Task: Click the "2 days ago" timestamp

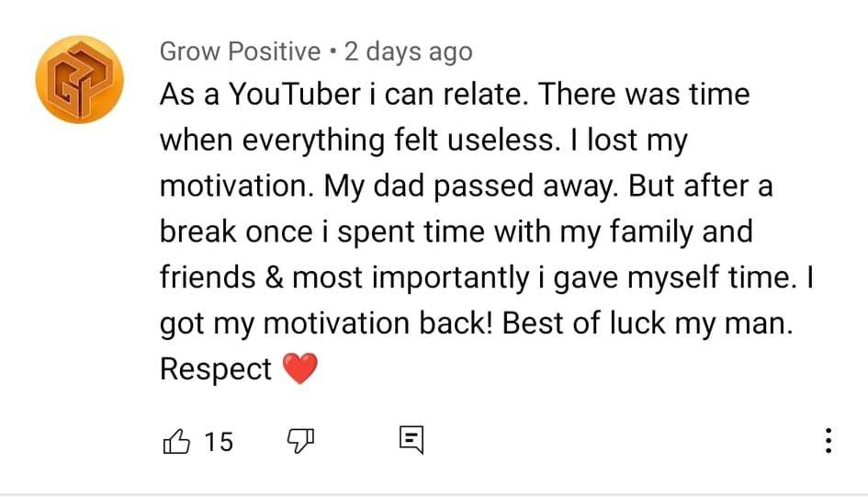Action: 408,51
